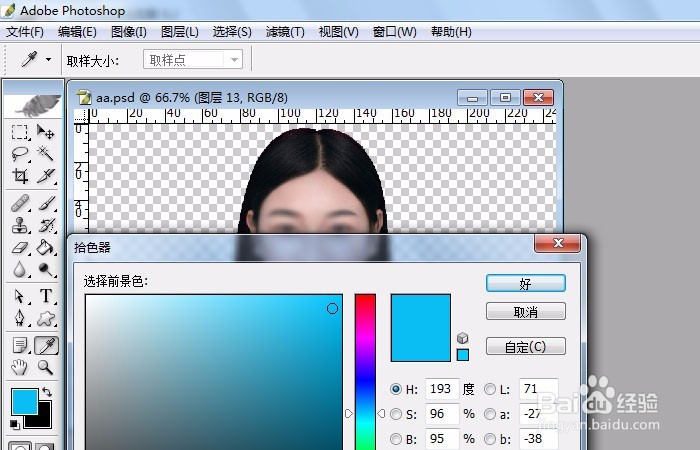Select the Healing Brush tool

click(x=20, y=204)
